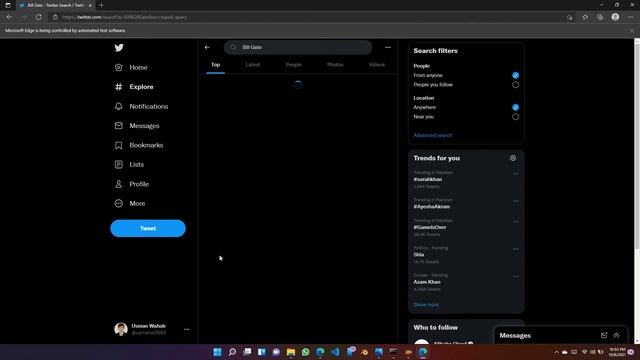
Task: Open the #AyeshaAkram trend
Action: (431, 207)
